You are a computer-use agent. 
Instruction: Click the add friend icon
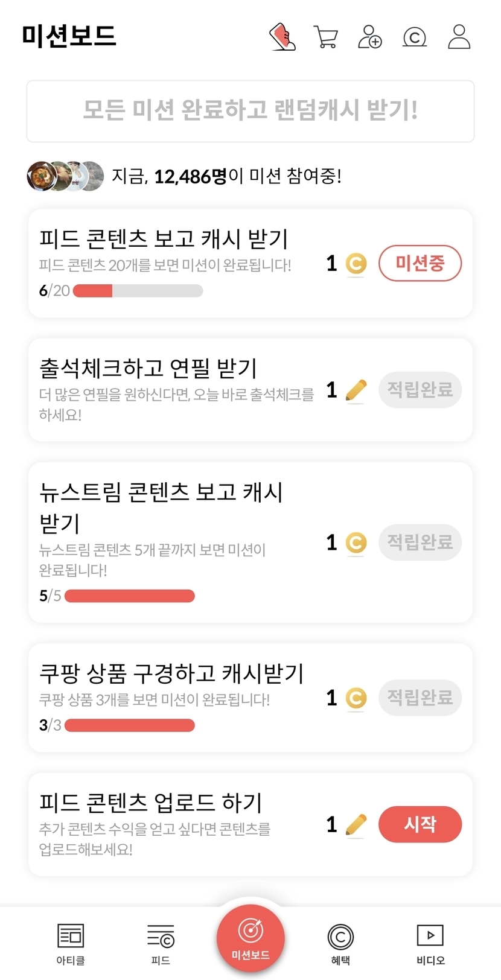pos(369,37)
